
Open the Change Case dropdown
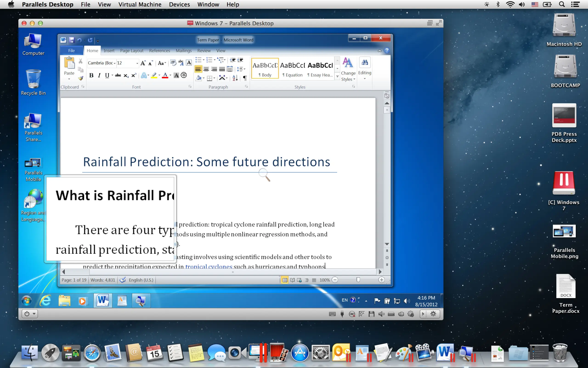point(162,63)
